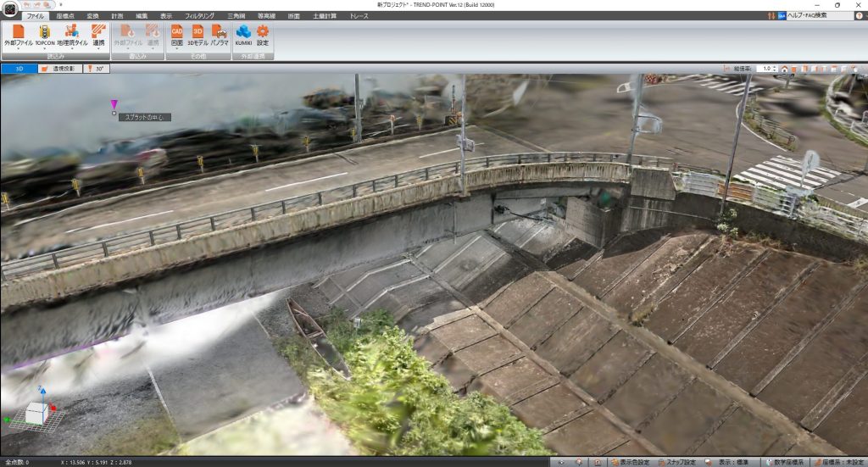The height and width of the screenshot is (467, 868).
Task: Click the home view icon
Action: (785, 69)
